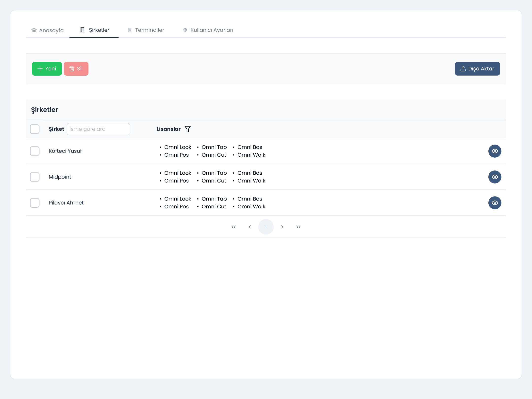
Task: Open the Terminaller tab
Action: pos(146,30)
